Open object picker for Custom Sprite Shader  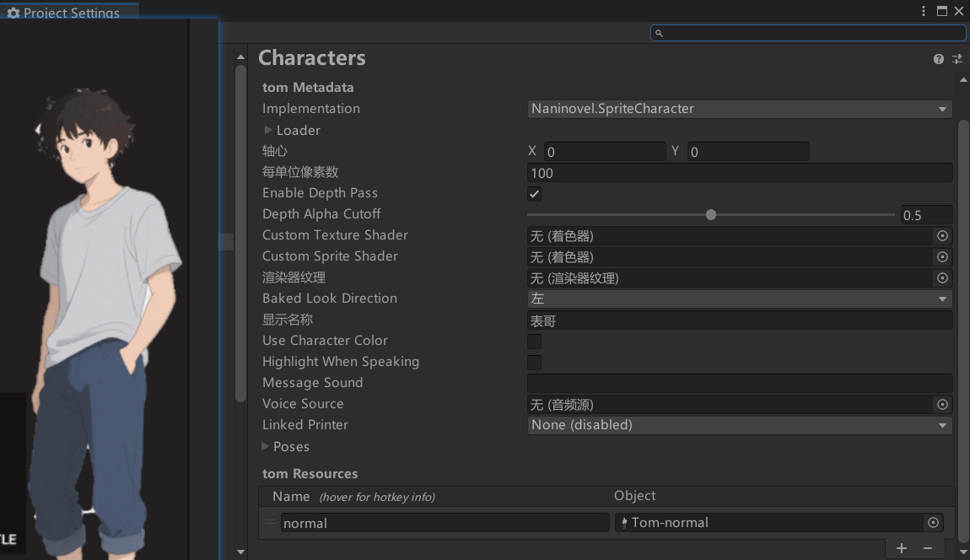coord(942,256)
